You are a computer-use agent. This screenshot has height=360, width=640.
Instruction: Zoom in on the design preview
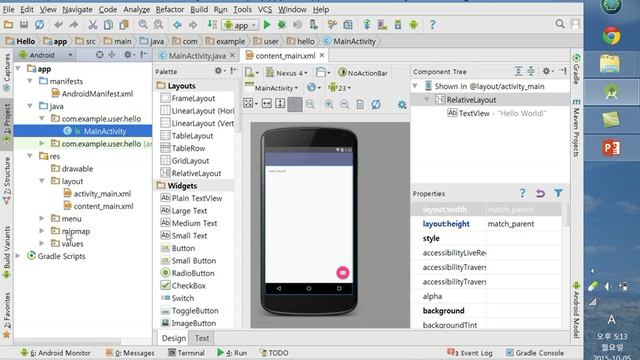[x=329, y=104]
